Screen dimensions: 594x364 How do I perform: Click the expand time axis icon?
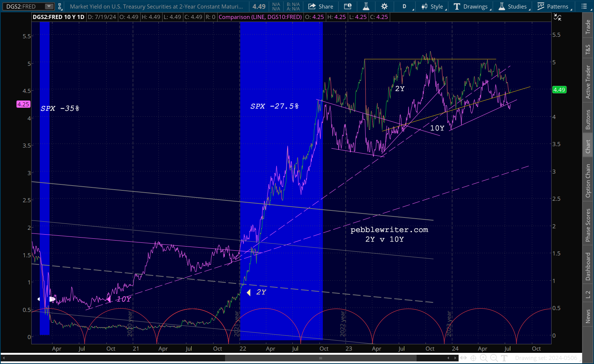click(x=463, y=358)
